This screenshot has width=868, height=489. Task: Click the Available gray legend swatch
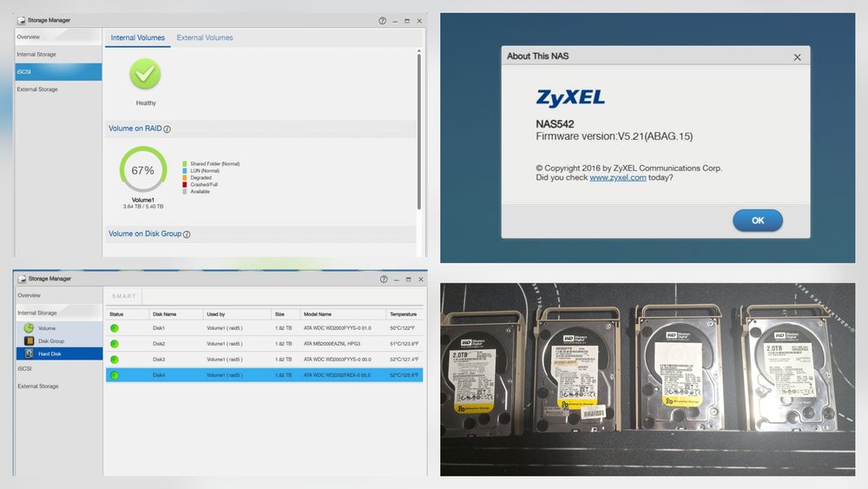coord(185,192)
